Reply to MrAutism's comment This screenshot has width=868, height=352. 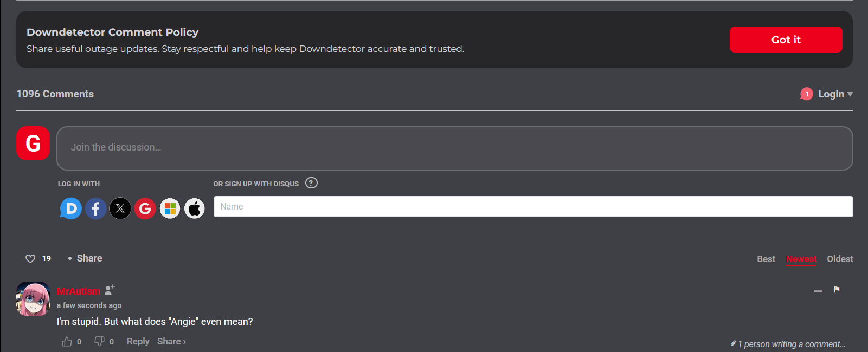(138, 341)
